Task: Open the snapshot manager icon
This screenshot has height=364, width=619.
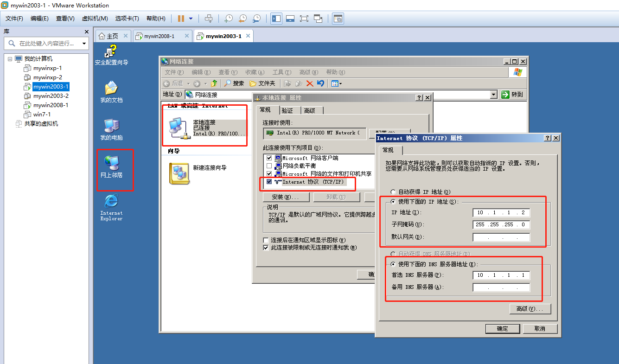Action: 256,19
